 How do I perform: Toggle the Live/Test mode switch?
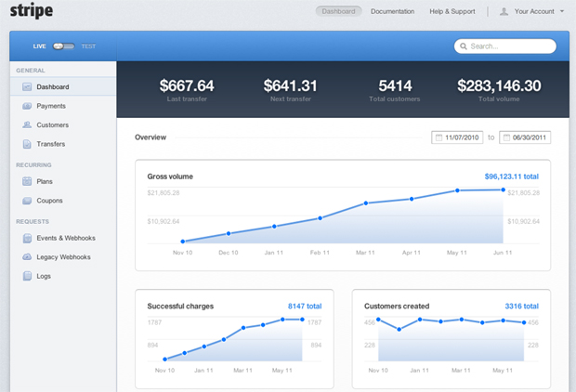pyautogui.click(x=63, y=46)
